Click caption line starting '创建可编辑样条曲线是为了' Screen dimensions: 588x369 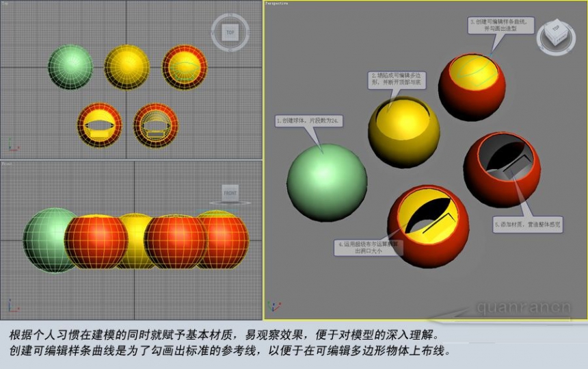click(230, 351)
